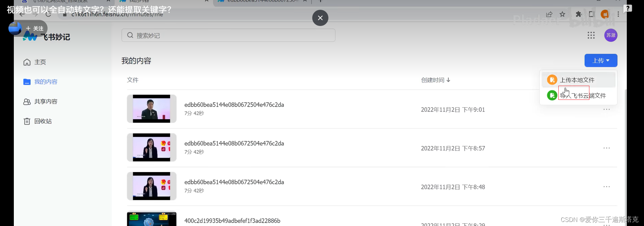Open the thumbnail of the 下午9:01 recording
Image resolution: width=644 pixels, height=226 pixels.
point(151,109)
